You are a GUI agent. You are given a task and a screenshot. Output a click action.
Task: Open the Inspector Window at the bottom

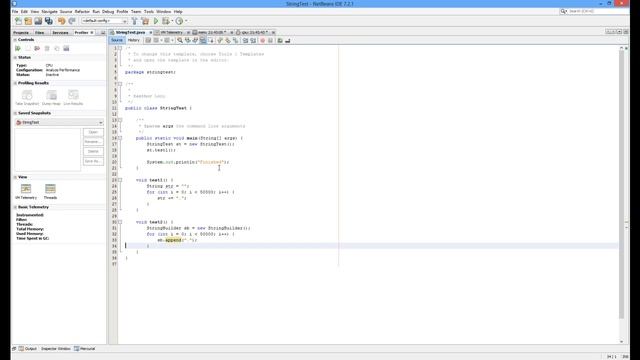pyautogui.click(x=56, y=349)
